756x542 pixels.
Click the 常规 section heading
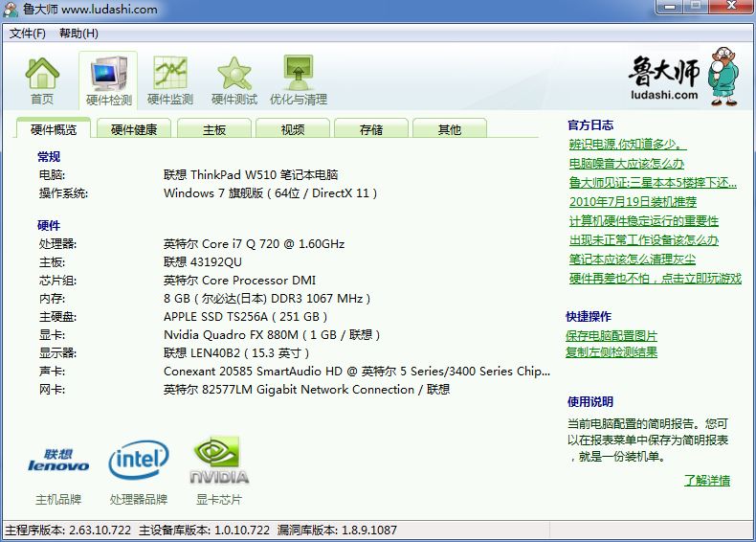(49, 157)
